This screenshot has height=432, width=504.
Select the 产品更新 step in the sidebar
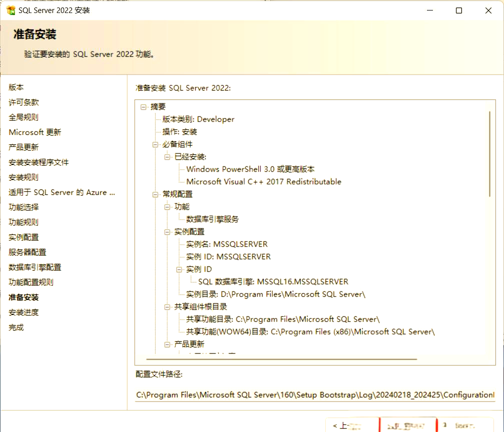pyautogui.click(x=24, y=147)
